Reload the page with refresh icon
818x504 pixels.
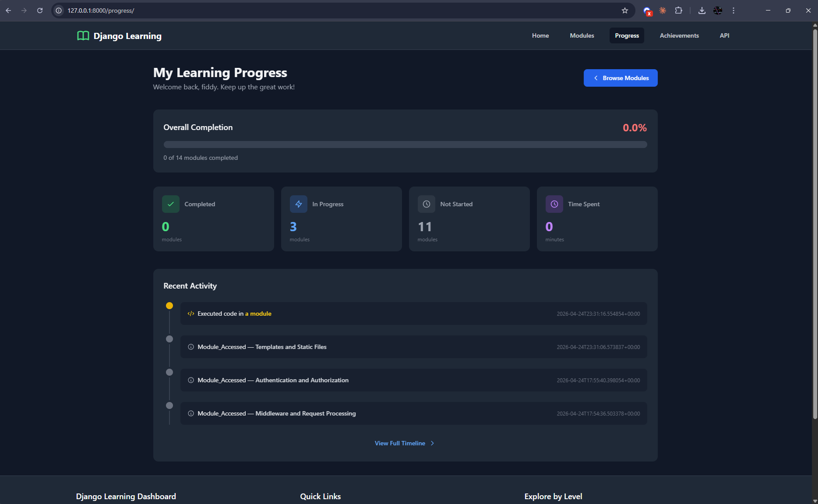[40, 11]
